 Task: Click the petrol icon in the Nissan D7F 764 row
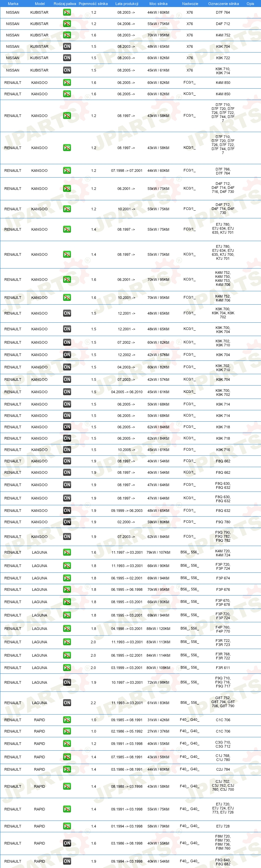click(67, 12)
